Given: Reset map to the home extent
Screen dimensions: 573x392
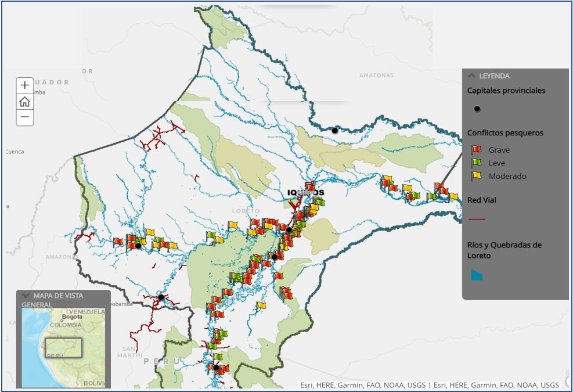Looking at the screenshot, I should click(25, 101).
